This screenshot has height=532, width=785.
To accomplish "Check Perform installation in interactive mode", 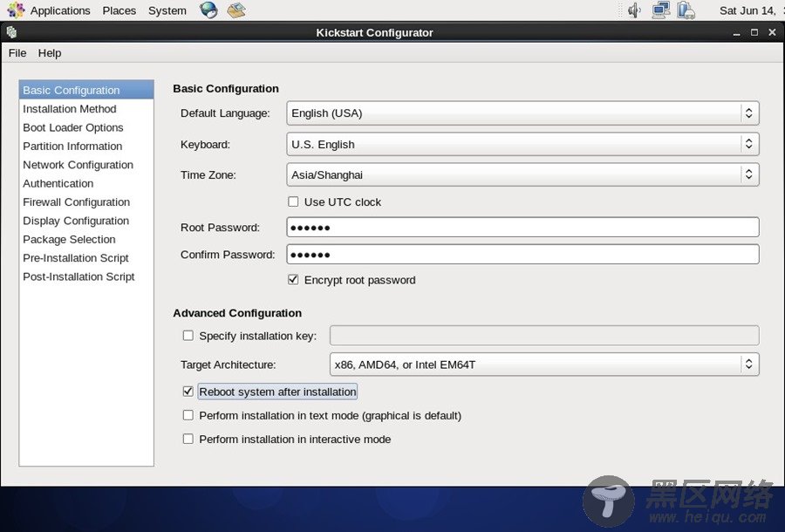I will pos(188,439).
